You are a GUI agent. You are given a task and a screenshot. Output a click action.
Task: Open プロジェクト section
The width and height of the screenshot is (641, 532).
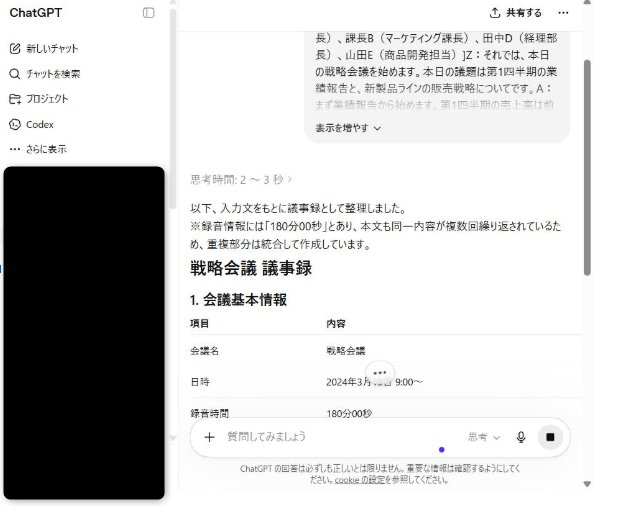[x=39, y=99]
